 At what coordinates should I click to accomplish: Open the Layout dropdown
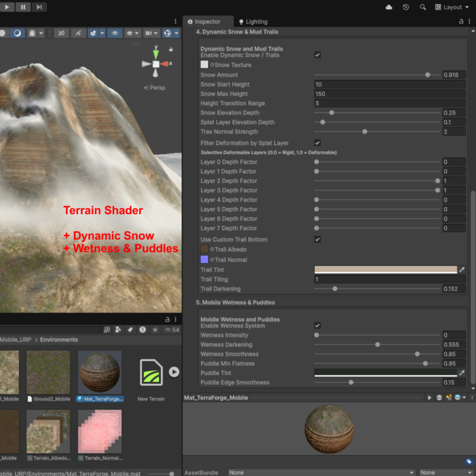pos(452,7)
